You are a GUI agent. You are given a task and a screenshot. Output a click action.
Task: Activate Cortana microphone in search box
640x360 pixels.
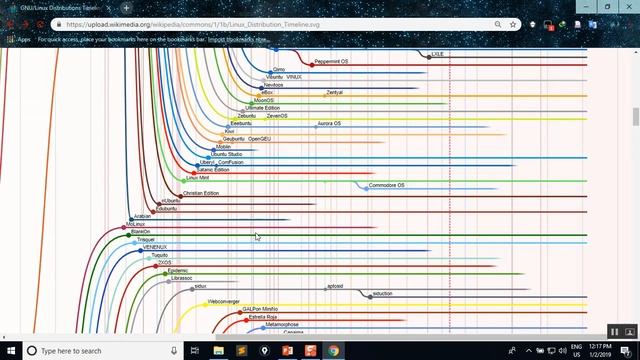pyautogui.click(x=174, y=351)
